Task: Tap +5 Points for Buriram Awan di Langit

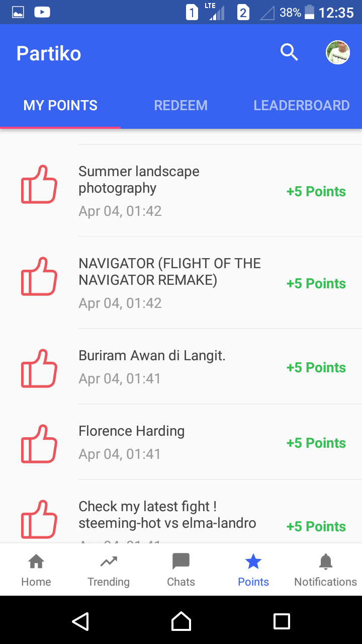Action: [x=316, y=368]
